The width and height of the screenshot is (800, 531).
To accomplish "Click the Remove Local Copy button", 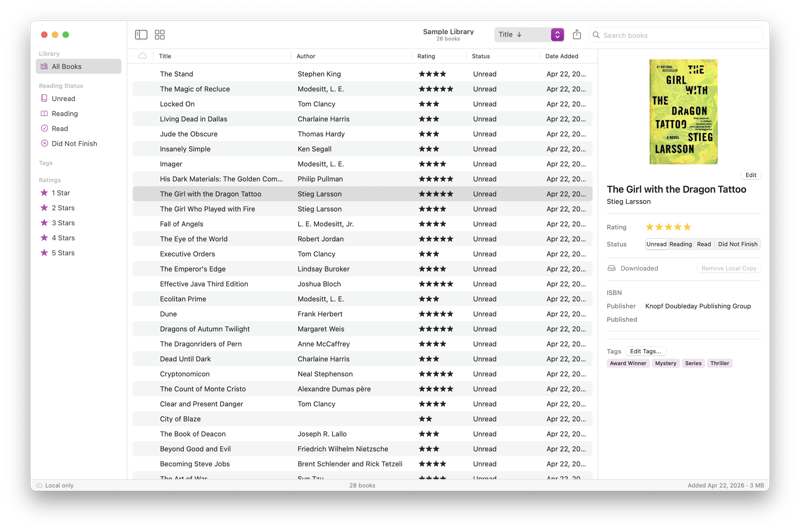I will click(x=729, y=268).
